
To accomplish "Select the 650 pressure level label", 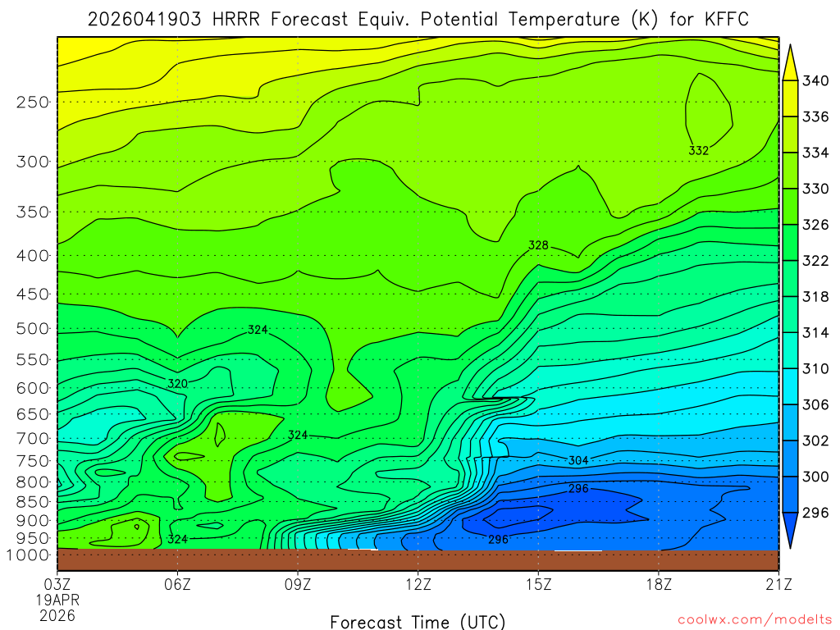I will (x=33, y=414).
